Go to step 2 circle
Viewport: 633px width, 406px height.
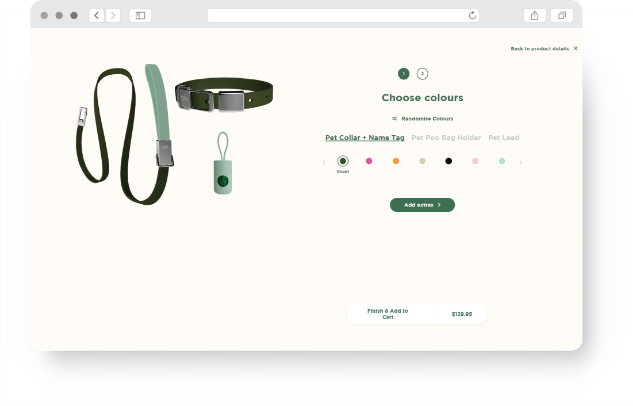(422, 74)
